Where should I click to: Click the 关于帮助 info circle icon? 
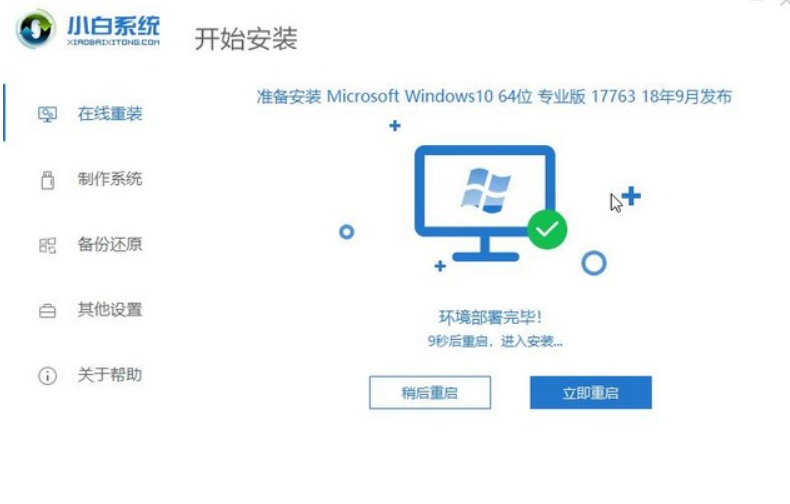click(47, 376)
